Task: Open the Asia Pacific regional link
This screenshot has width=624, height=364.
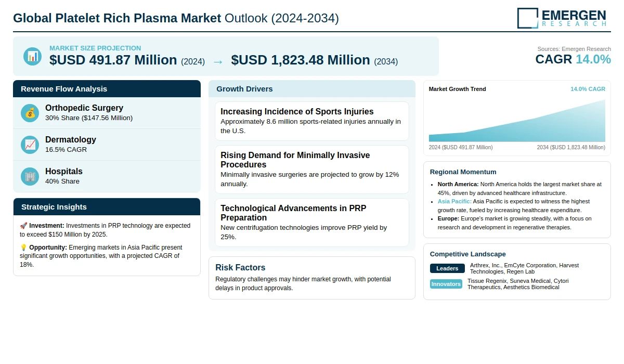Action: click(454, 201)
